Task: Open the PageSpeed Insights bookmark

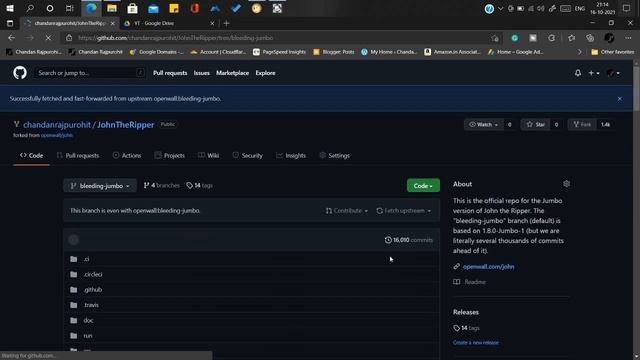Action: (279, 52)
